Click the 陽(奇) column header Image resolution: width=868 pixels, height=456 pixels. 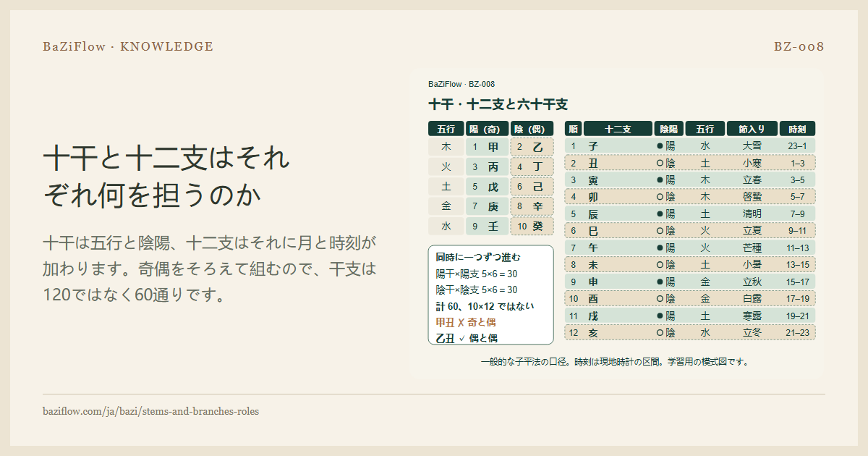coord(486,129)
